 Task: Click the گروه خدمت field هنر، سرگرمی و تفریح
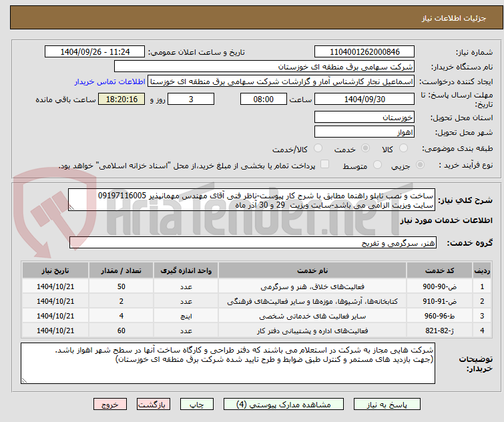[253, 242]
